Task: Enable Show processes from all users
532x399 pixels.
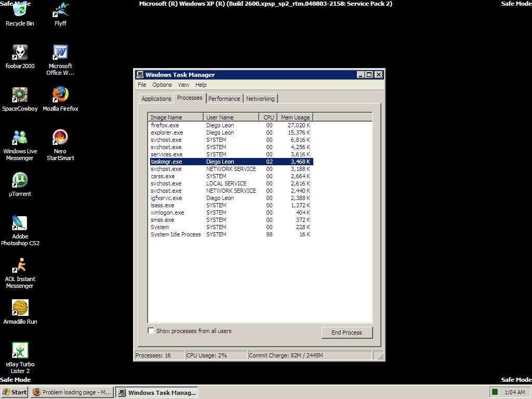Action: click(x=151, y=331)
